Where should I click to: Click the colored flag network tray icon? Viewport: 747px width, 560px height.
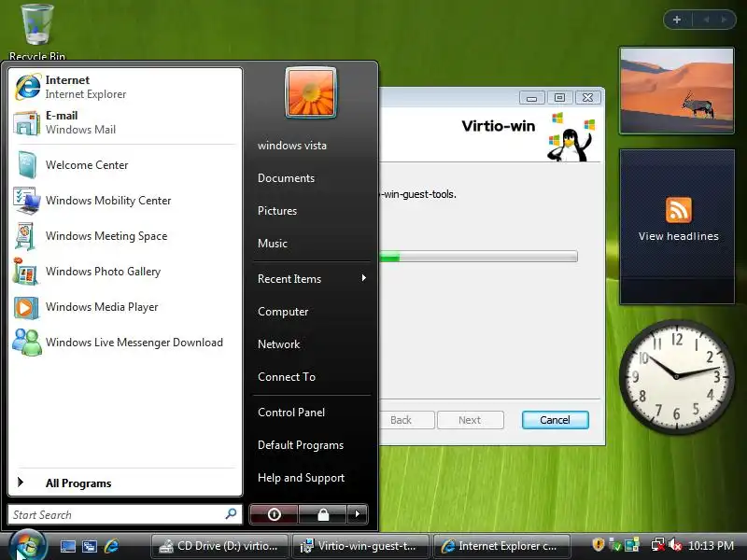(x=632, y=545)
